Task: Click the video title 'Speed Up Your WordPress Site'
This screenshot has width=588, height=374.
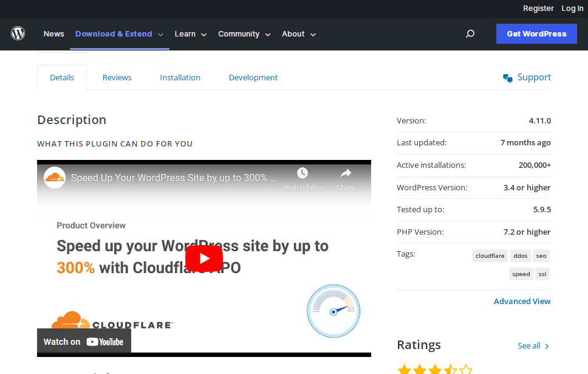Action: click(x=173, y=178)
